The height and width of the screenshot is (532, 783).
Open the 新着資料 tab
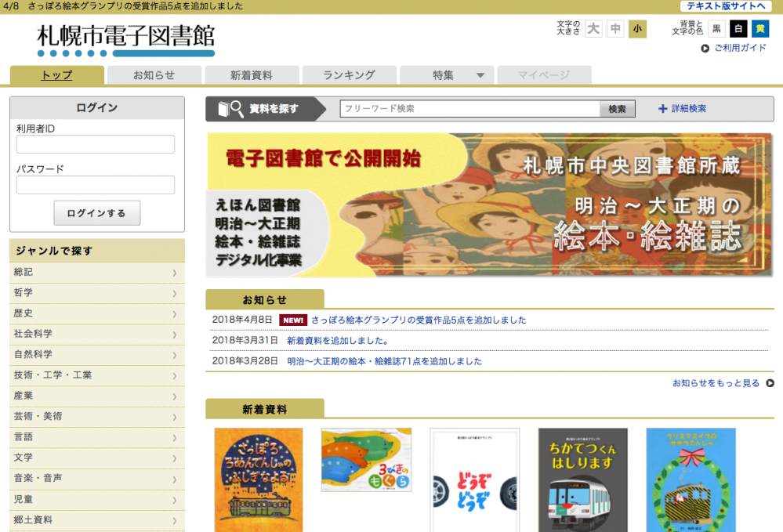(252, 75)
